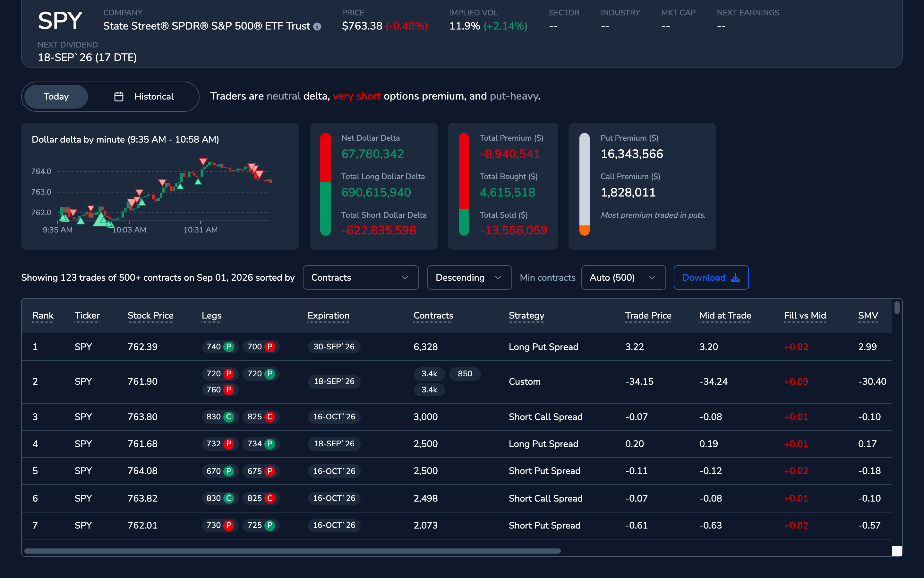Click the price $763.38
Viewport: 924px width, 578px height.
pyautogui.click(x=362, y=26)
